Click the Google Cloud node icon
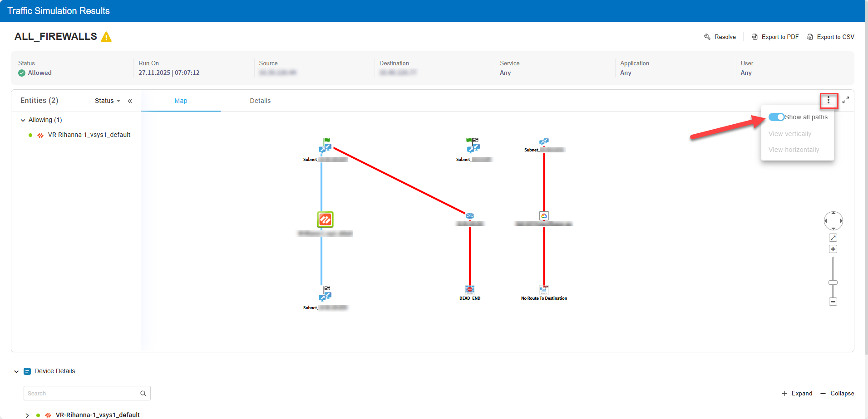Screen dimensions: 868x419 [x=544, y=216]
